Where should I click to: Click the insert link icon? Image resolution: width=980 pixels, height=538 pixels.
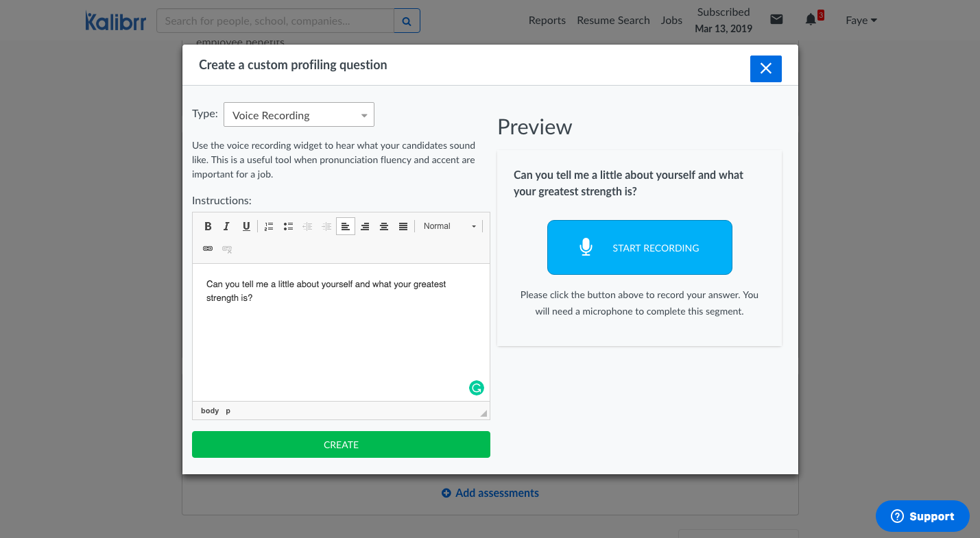[x=208, y=249]
